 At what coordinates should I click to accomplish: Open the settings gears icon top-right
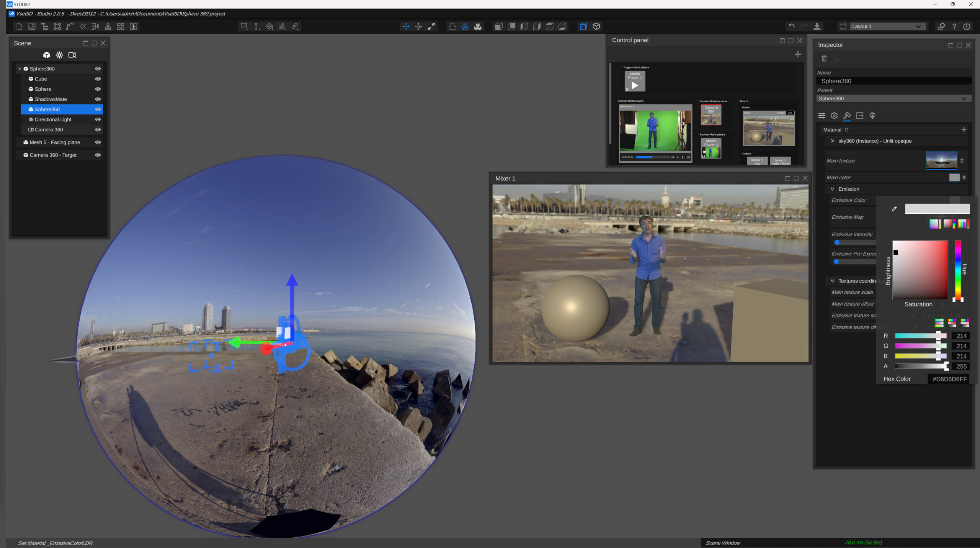(x=941, y=26)
